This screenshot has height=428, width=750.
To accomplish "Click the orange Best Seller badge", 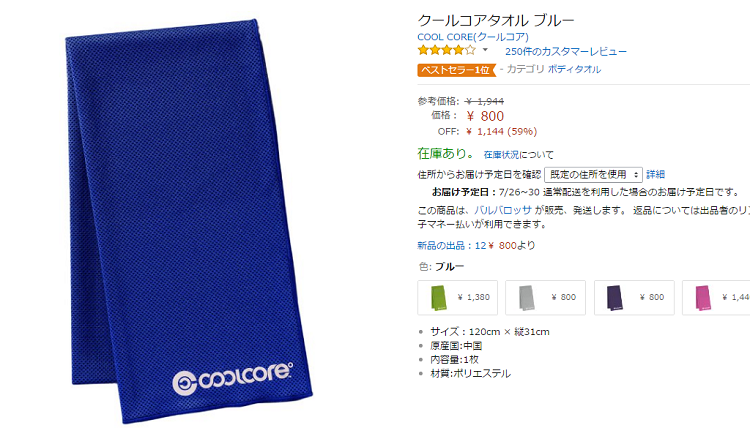I will point(456,70).
